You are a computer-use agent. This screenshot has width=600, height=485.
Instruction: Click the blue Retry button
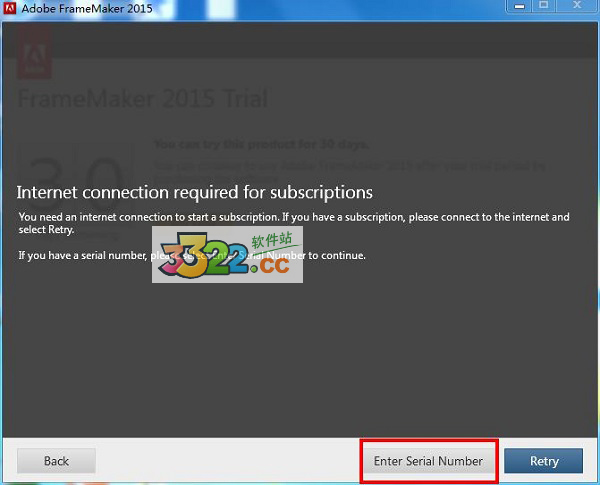pos(544,461)
